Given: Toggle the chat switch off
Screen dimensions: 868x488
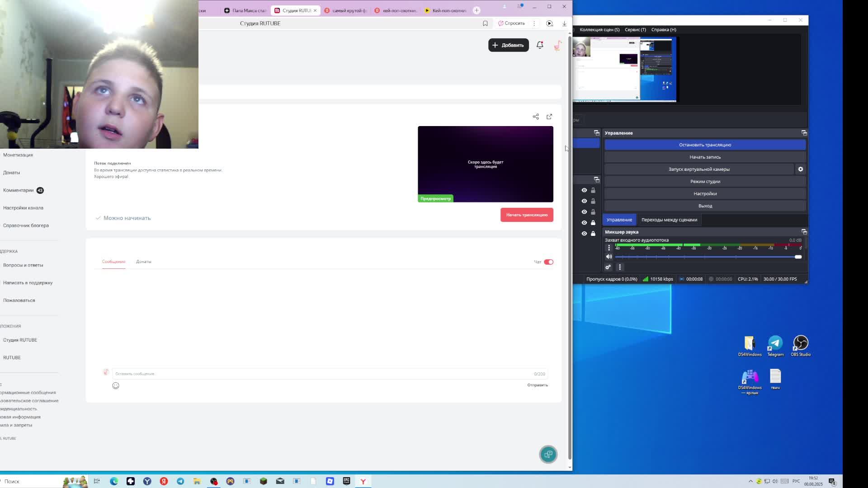Looking at the screenshot, I should 548,262.
